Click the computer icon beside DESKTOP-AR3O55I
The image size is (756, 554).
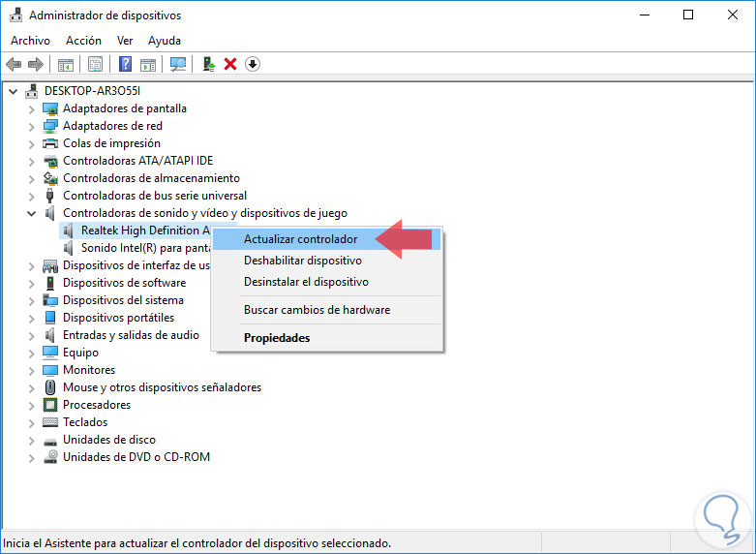tap(32, 91)
